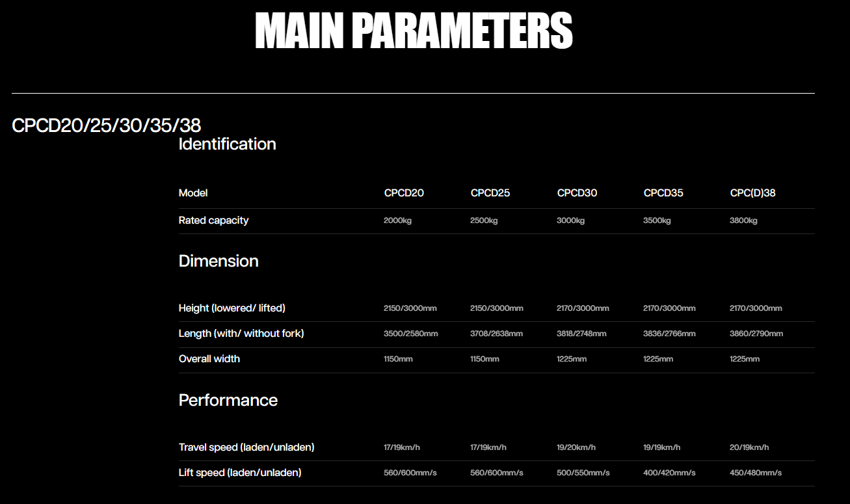Select the CPC(D)38 model column header
The image size is (850, 504).
(x=752, y=193)
